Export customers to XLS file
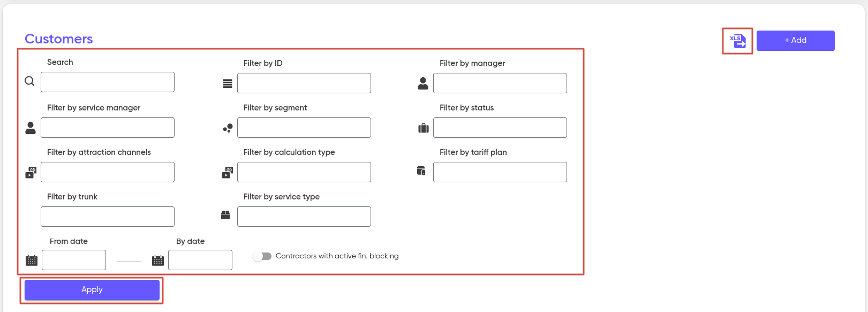Viewport: 868px width, 312px height. coord(738,41)
